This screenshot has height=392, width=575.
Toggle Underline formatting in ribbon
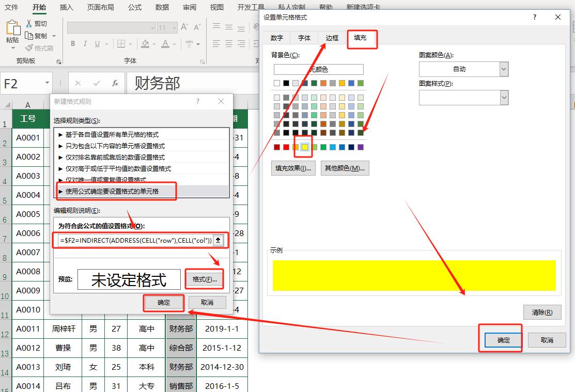pyautogui.click(x=97, y=43)
